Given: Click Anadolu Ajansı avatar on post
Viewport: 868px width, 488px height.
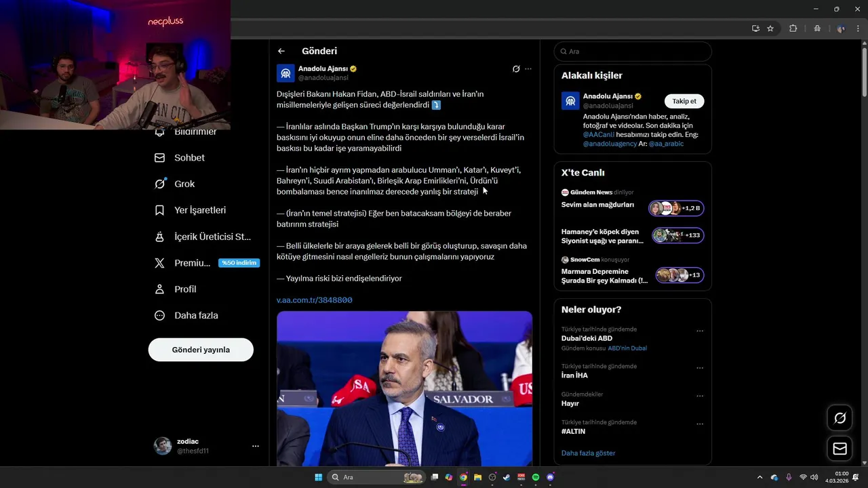Looking at the screenshot, I should pos(285,73).
